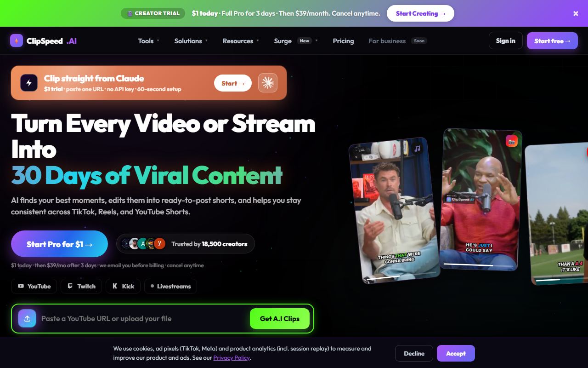Click 'Clip straight from Claude' heading
This screenshot has height=368, width=588.
click(x=94, y=78)
